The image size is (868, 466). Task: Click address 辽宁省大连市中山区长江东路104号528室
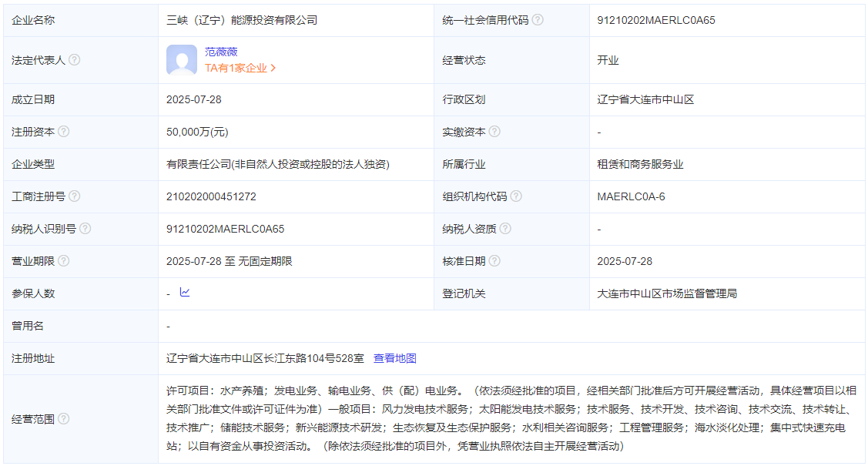coord(265,359)
